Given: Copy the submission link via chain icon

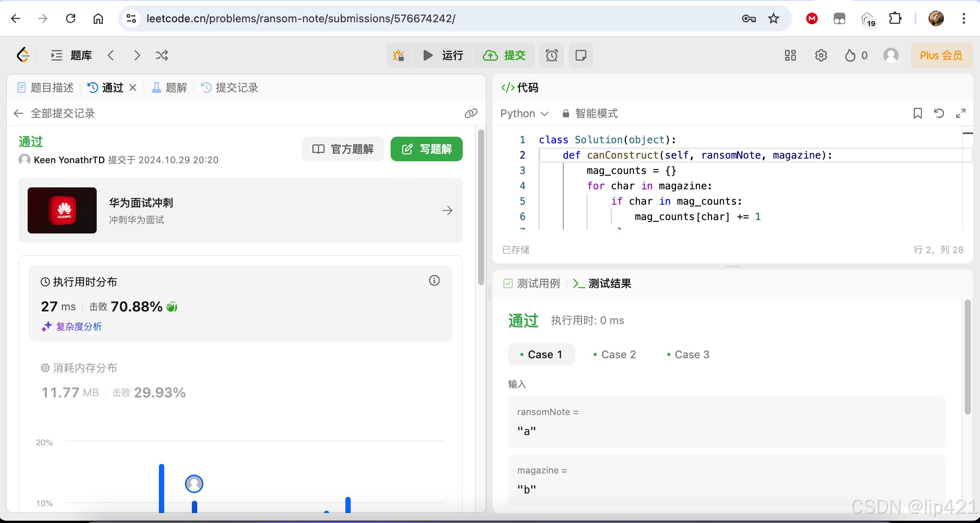Looking at the screenshot, I should [x=471, y=113].
